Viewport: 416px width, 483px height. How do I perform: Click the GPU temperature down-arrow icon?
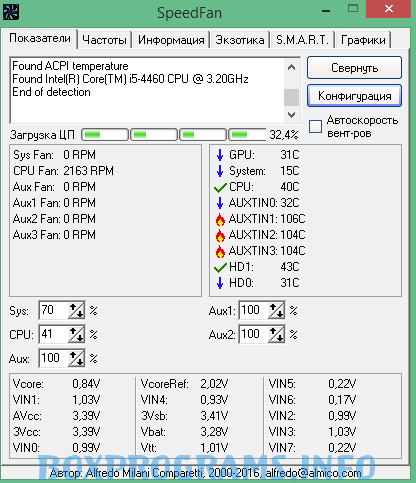[x=220, y=155]
